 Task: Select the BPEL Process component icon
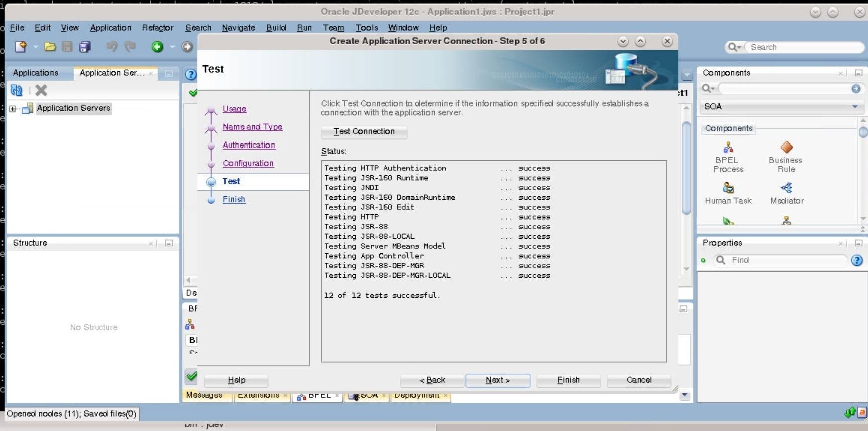[x=728, y=148]
